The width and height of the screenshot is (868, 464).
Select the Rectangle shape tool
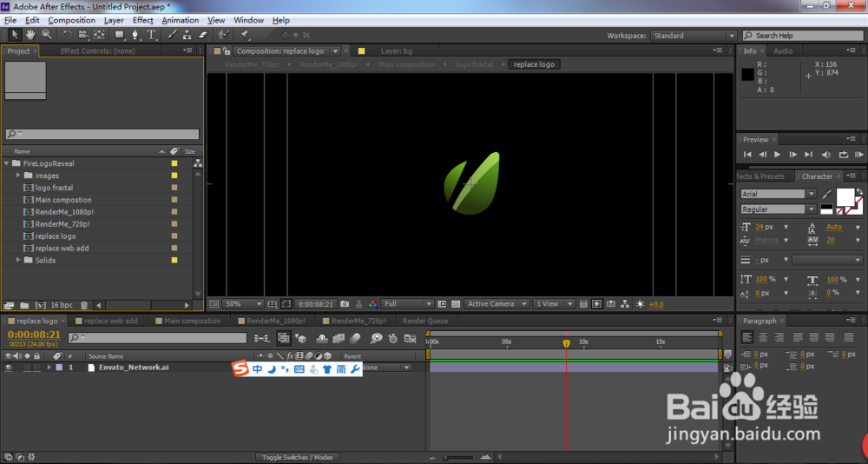pos(120,35)
